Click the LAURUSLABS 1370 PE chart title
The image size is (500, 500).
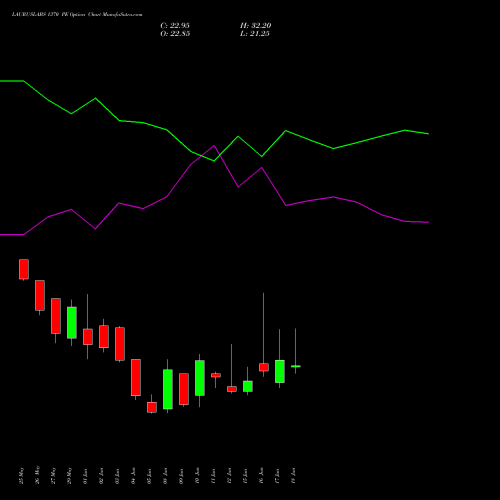tap(77, 15)
